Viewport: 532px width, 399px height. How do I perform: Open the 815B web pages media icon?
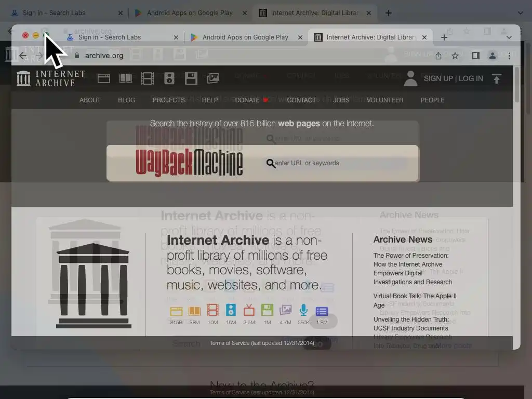pos(176,311)
